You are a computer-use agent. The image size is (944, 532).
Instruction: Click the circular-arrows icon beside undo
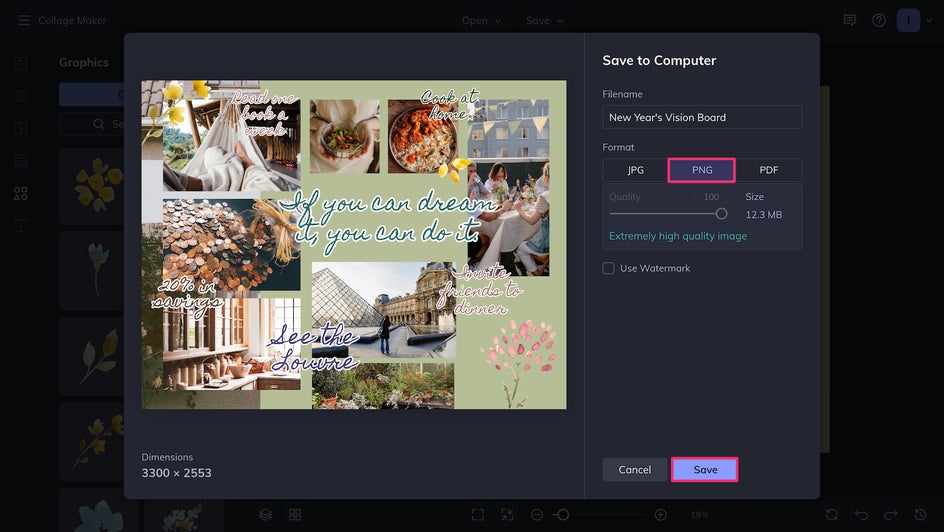pyautogui.click(x=832, y=515)
